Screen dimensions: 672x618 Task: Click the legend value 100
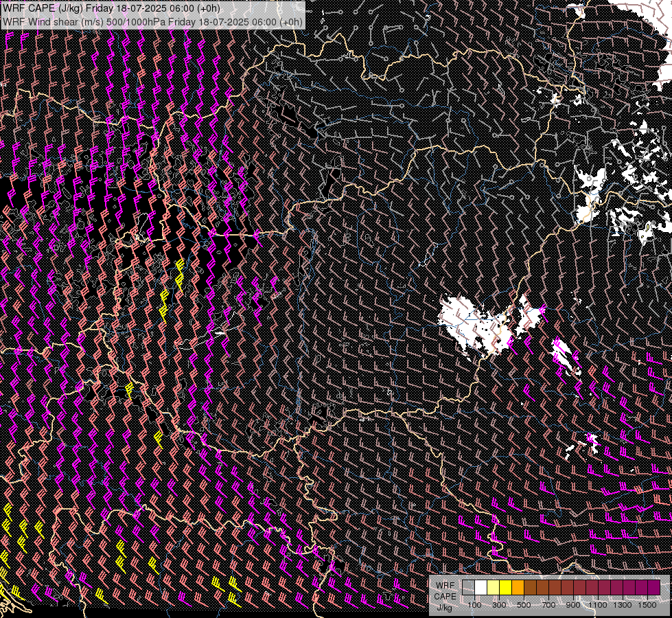coord(474,605)
